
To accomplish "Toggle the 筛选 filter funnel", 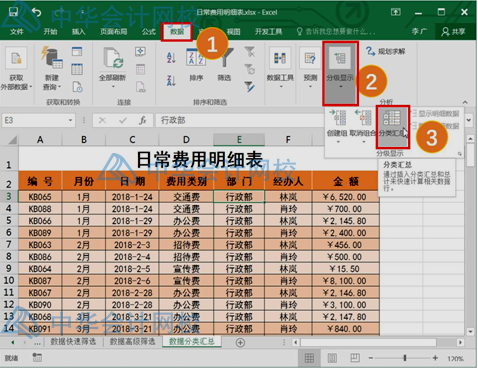I will (225, 65).
